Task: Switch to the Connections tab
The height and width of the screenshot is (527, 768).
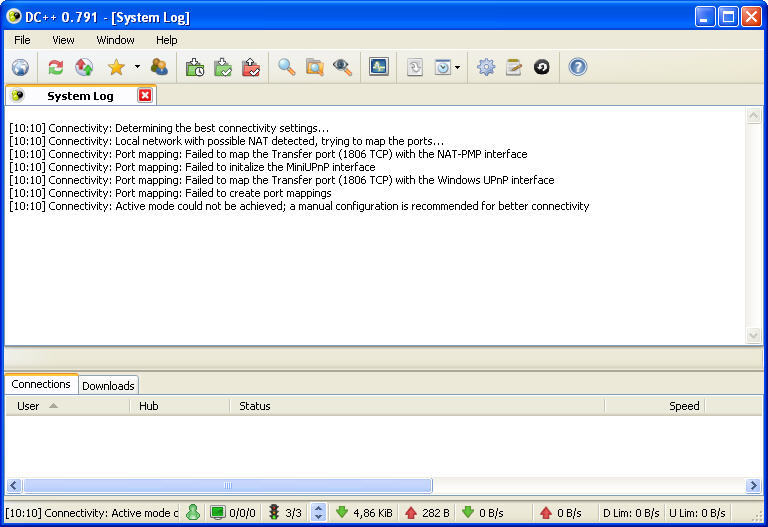Action: [41, 384]
